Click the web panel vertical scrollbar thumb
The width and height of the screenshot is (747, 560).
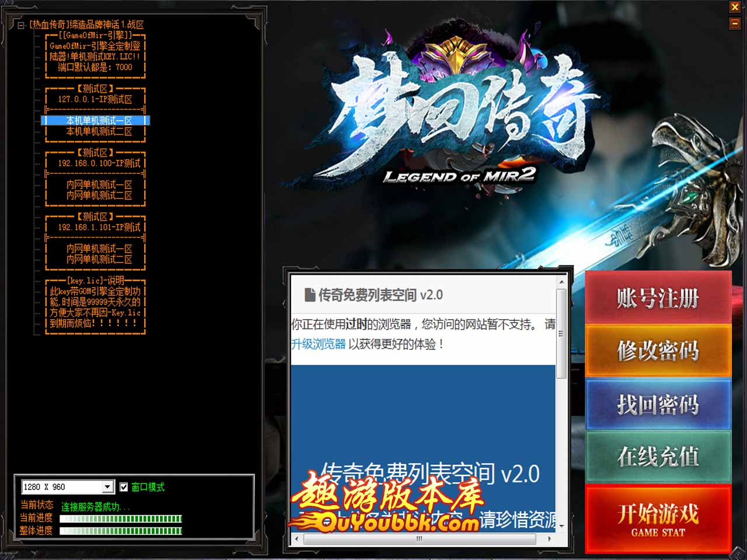click(x=561, y=334)
